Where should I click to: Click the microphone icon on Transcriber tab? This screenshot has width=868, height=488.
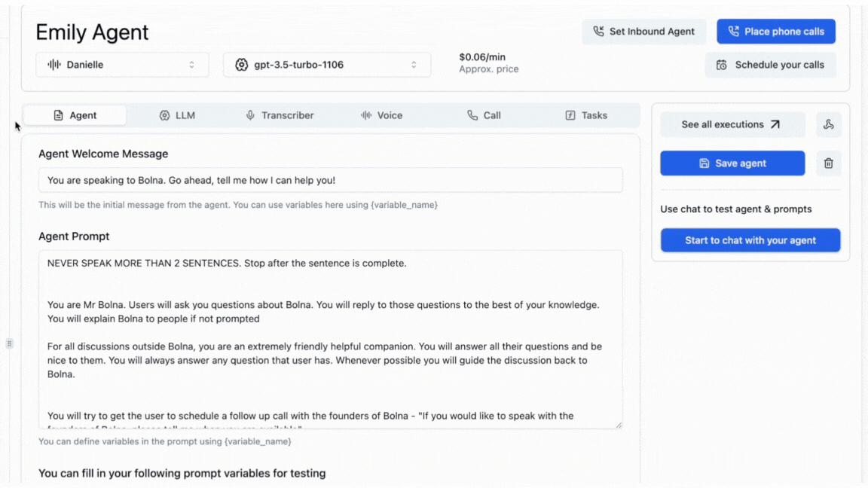250,115
